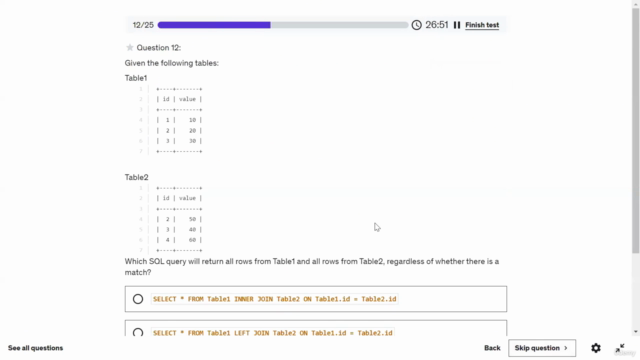This screenshot has height=360, width=640.
Task: Click the clock timer icon
Action: click(x=416, y=25)
